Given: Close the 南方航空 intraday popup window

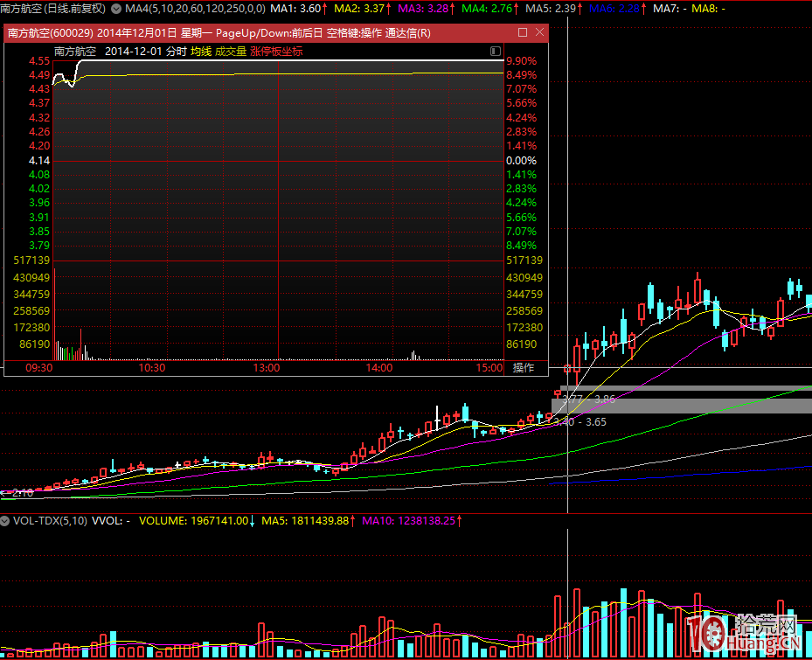Looking at the screenshot, I should 539,32.
